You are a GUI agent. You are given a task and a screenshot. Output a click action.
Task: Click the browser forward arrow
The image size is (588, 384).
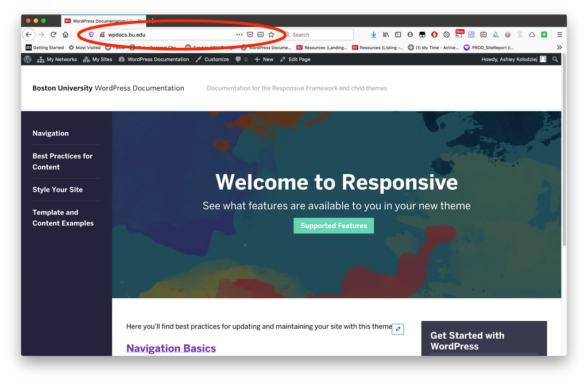coord(41,34)
